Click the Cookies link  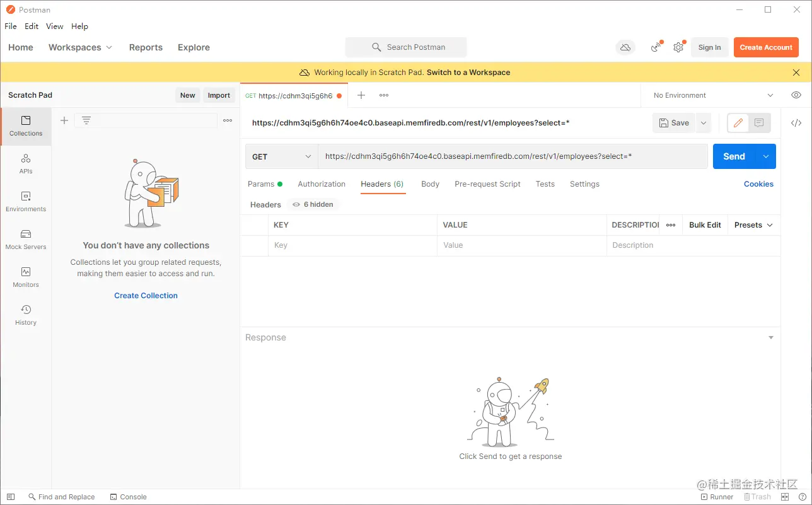pos(758,184)
